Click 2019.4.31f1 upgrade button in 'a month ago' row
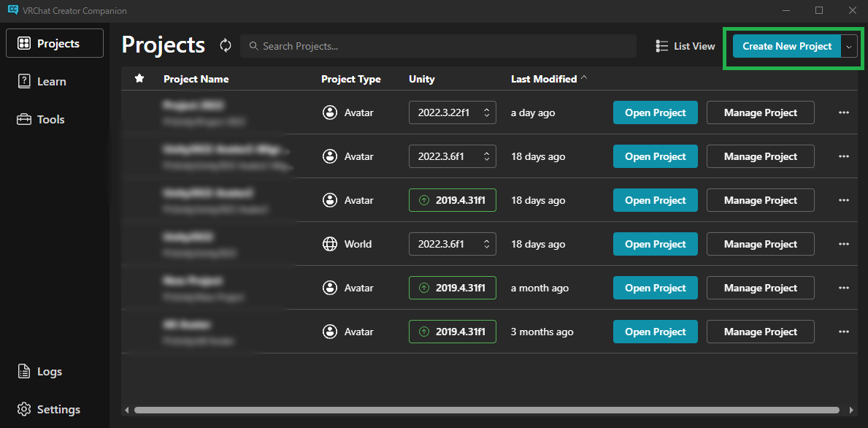This screenshot has height=428, width=868. point(453,288)
